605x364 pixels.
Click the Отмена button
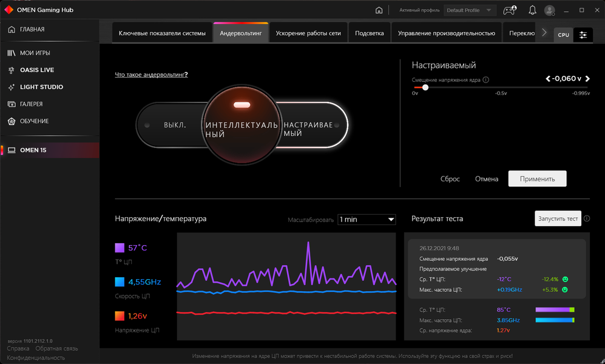pyautogui.click(x=487, y=178)
